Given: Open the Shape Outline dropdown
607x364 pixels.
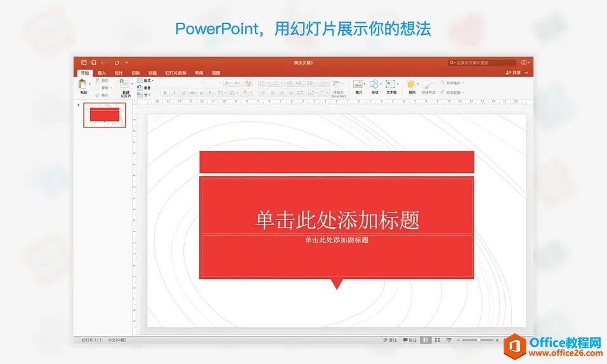Looking at the screenshot, I should tap(452, 93).
